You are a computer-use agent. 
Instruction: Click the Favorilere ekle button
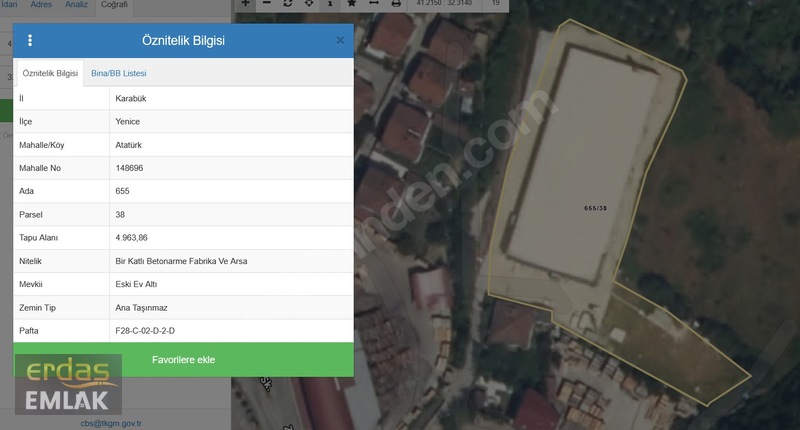183,360
